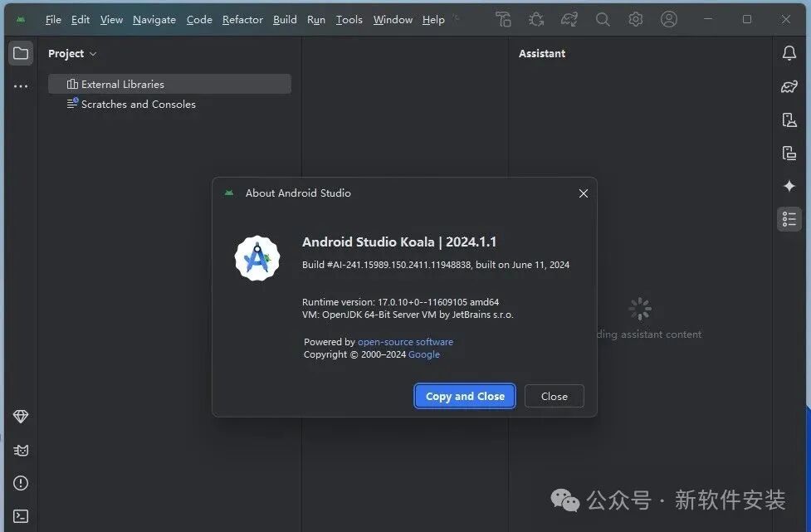811x532 pixels.
Task: Open the Tools menu
Action: click(x=349, y=20)
